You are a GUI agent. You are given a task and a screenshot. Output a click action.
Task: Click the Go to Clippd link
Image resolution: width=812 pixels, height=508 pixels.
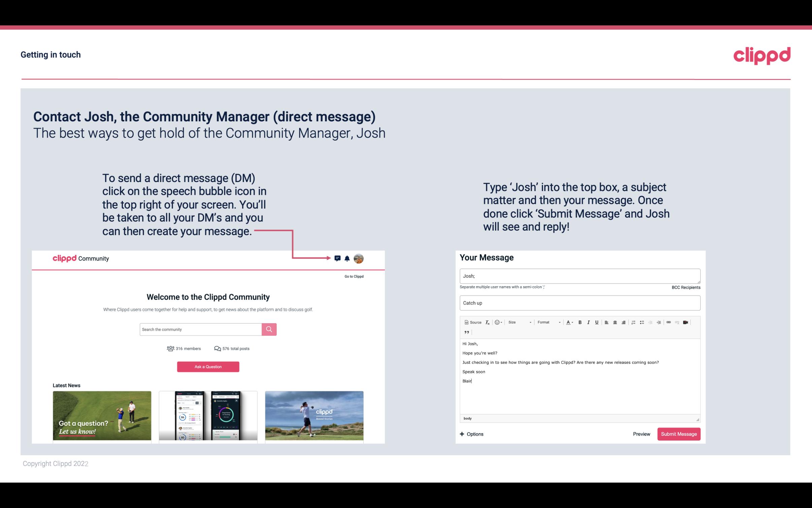click(x=354, y=276)
